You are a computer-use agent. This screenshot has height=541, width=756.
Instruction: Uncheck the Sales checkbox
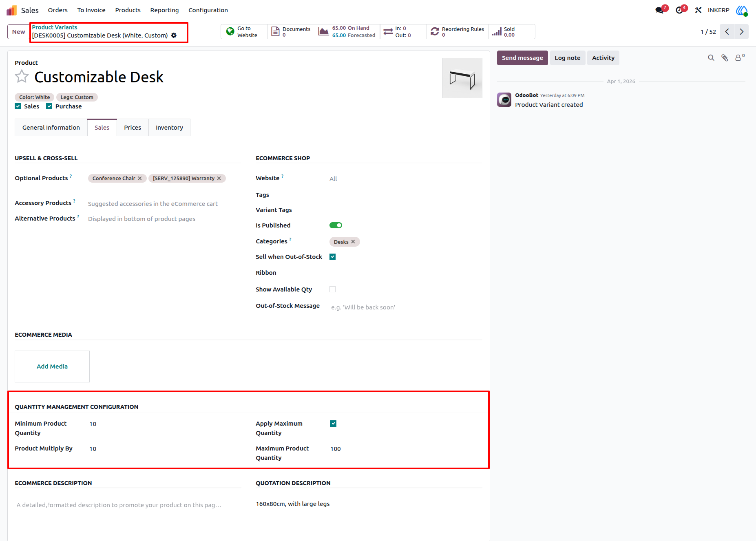coord(18,106)
